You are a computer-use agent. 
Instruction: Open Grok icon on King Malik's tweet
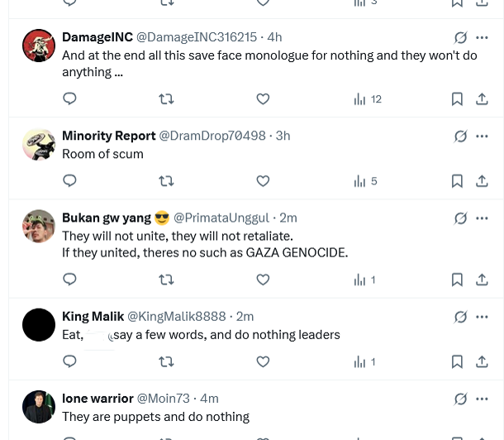tap(460, 317)
